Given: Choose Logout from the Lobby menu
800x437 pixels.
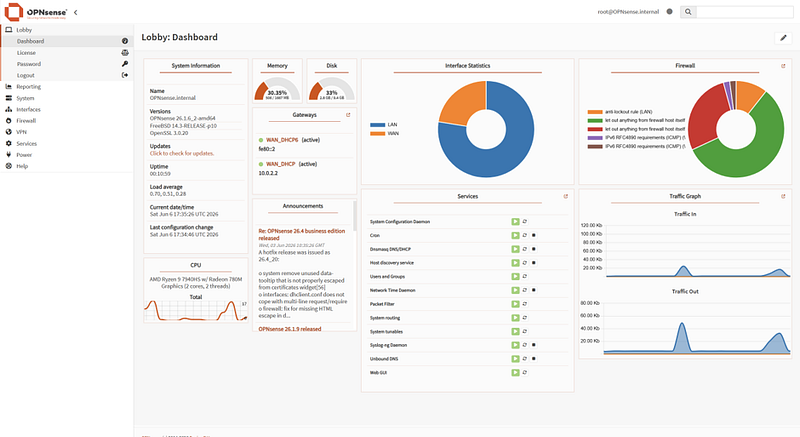Looking at the screenshot, I should pos(67,75).
